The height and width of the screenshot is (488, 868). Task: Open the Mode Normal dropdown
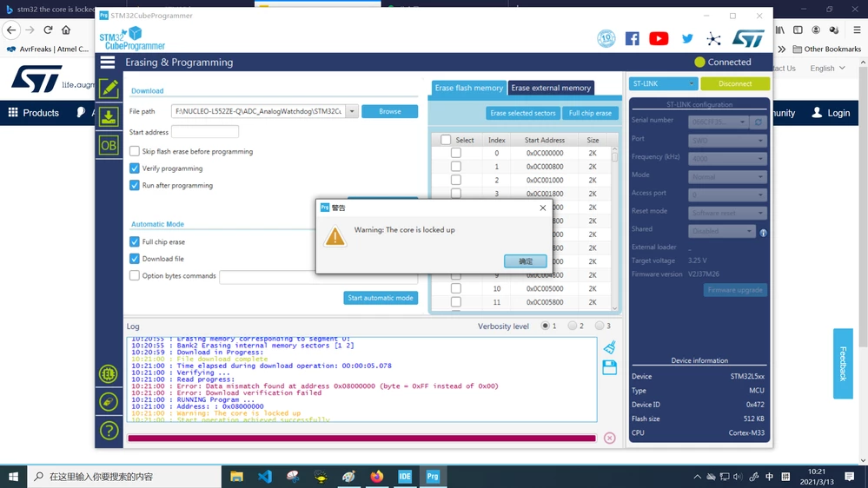click(727, 177)
